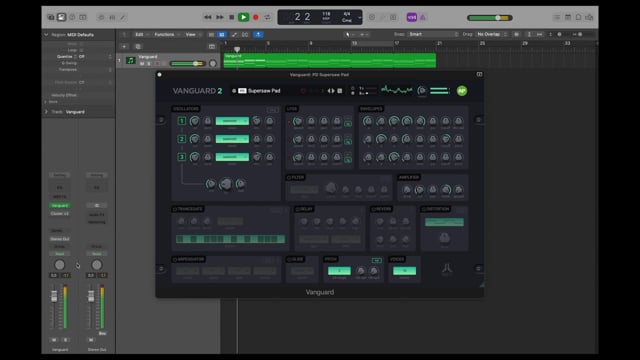Click the Stereo Out output slot
This screenshot has height=360, width=640.
(60, 239)
